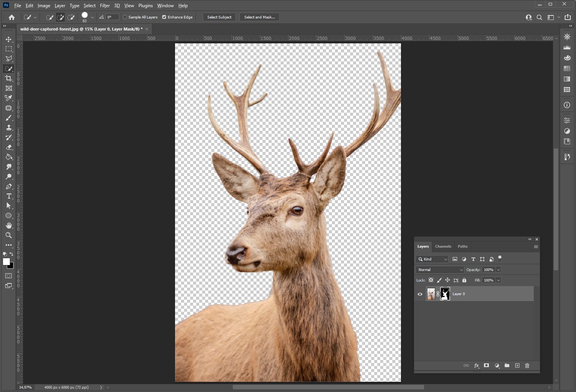Open the Kind filter dropdown

[x=432, y=259]
